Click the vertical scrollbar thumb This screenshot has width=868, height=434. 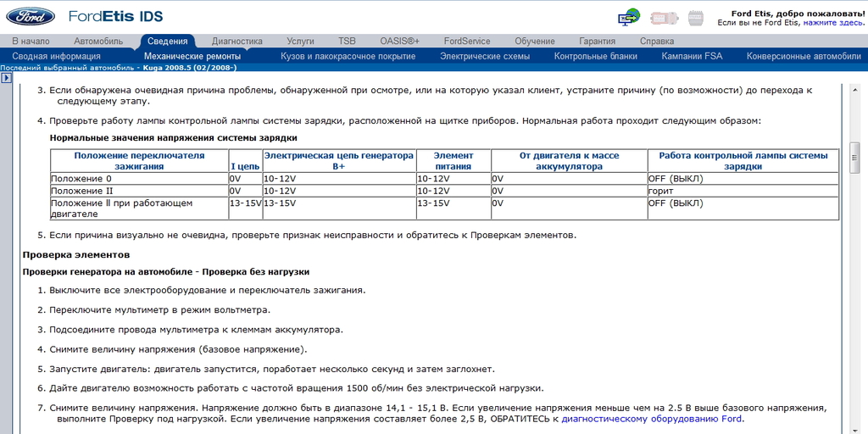click(855, 157)
